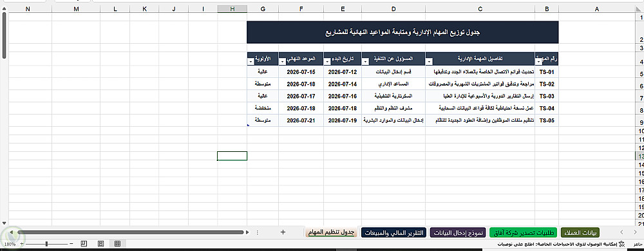Click the zoom in plus icon
Image resolution: width=644 pixels, height=251 pixels.
pos(22,244)
